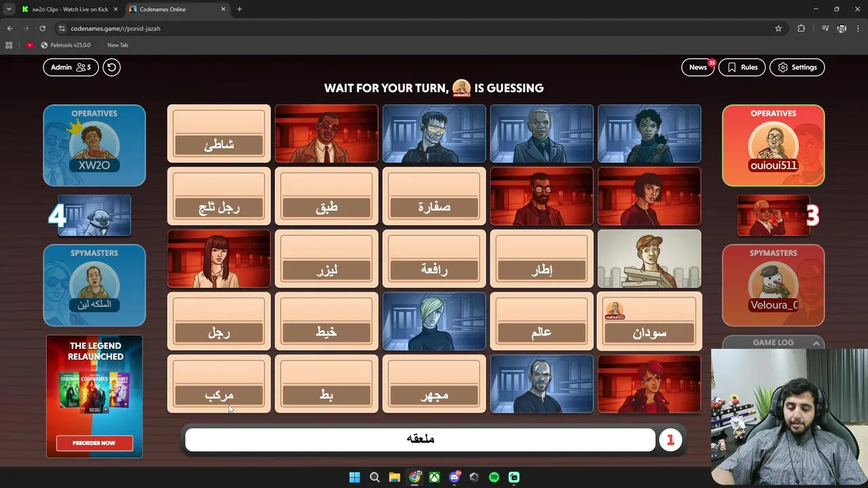Click the red team remaining cards thumbnail
The height and width of the screenshot is (488, 868).
pos(773,216)
